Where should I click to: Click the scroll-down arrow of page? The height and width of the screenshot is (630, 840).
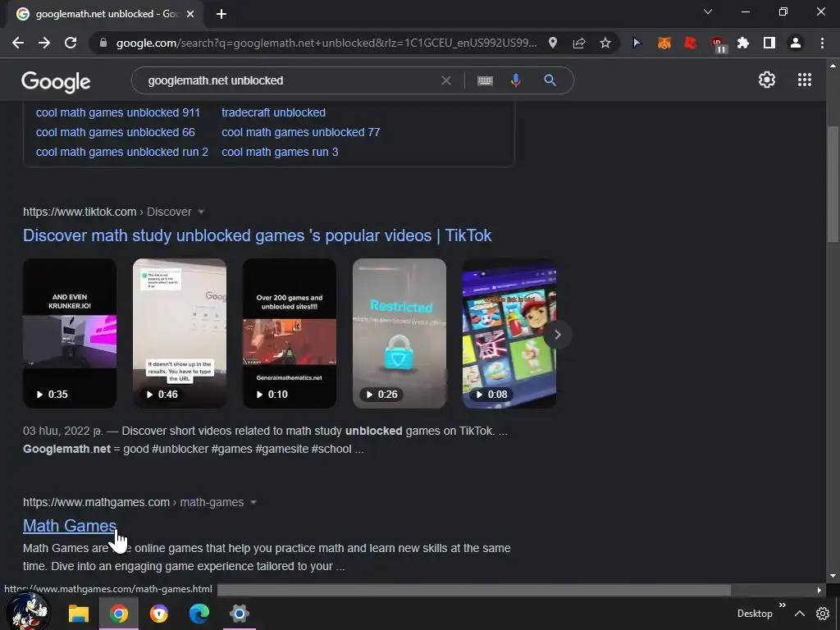(x=833, y=577)
